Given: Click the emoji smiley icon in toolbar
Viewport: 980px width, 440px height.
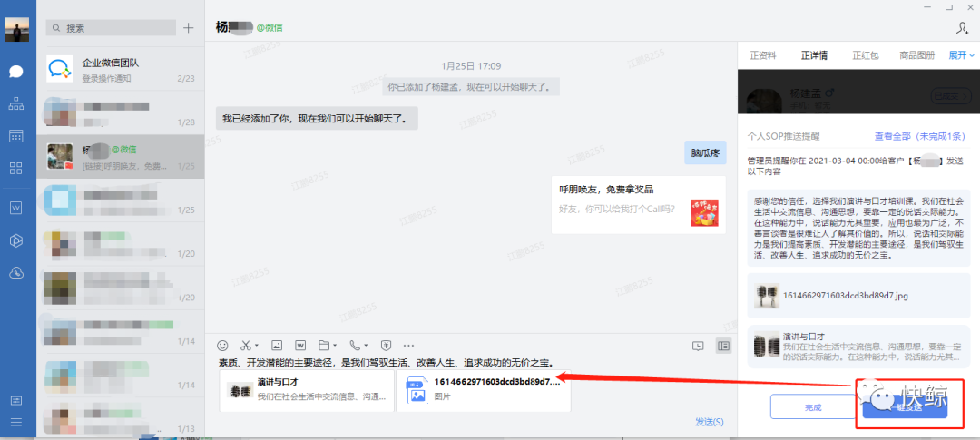Looking at the screenshot, I should pyautogui.click(x=222, y=346).
